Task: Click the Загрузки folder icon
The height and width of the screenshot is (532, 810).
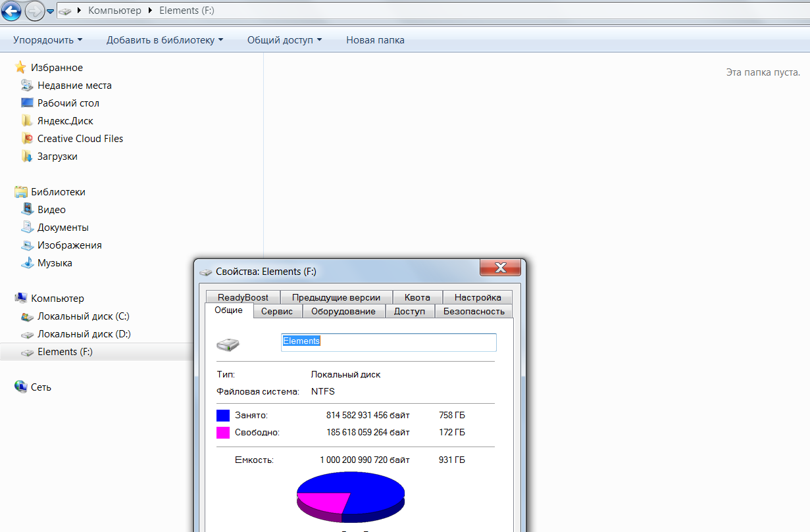Action: [x=27, y=157]
